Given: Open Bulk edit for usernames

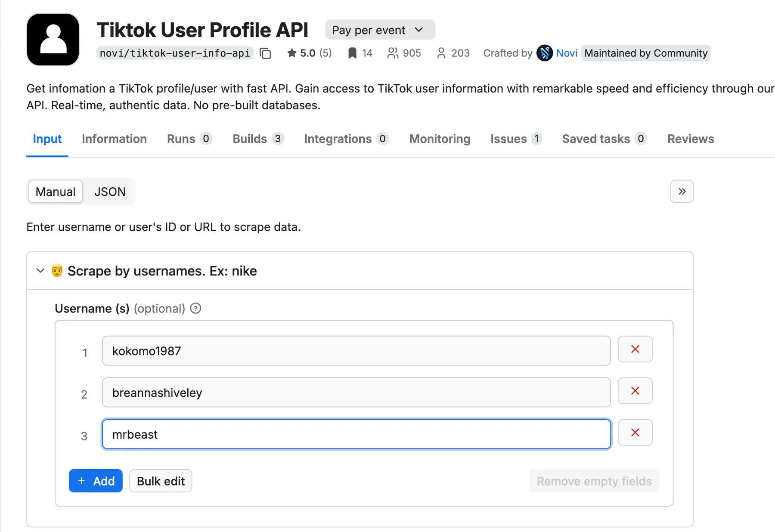Looking at the screenshot, I should (x=161, y=481).
